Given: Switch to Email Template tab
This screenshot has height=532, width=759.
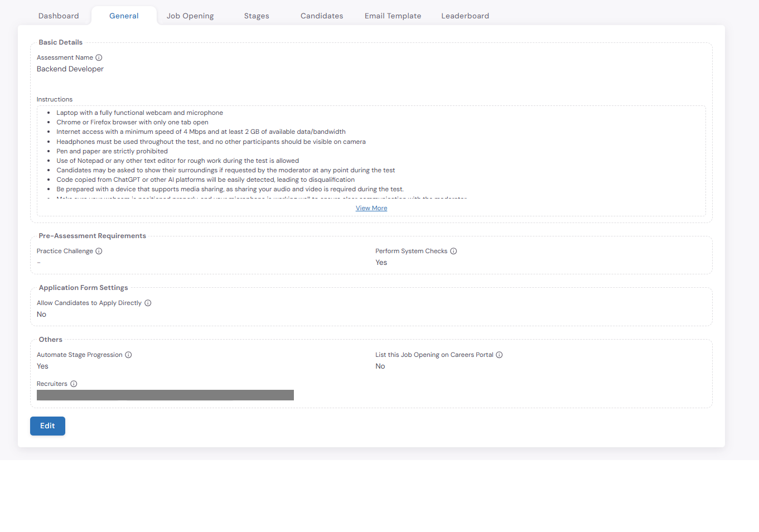Looking at the screenshot, I should 393,16.
